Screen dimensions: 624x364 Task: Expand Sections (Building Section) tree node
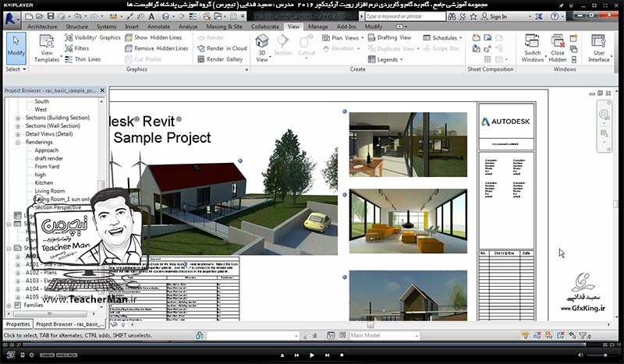(17, 118)
